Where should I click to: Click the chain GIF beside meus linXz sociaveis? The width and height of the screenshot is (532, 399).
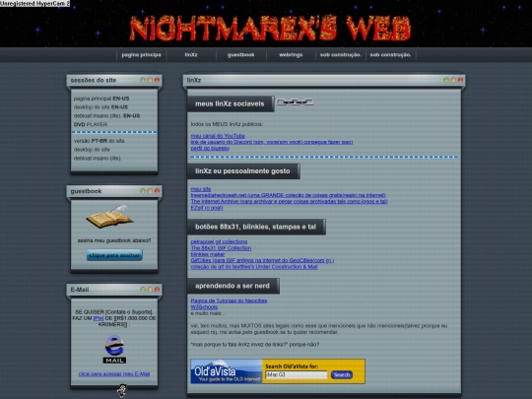point(295,101)
